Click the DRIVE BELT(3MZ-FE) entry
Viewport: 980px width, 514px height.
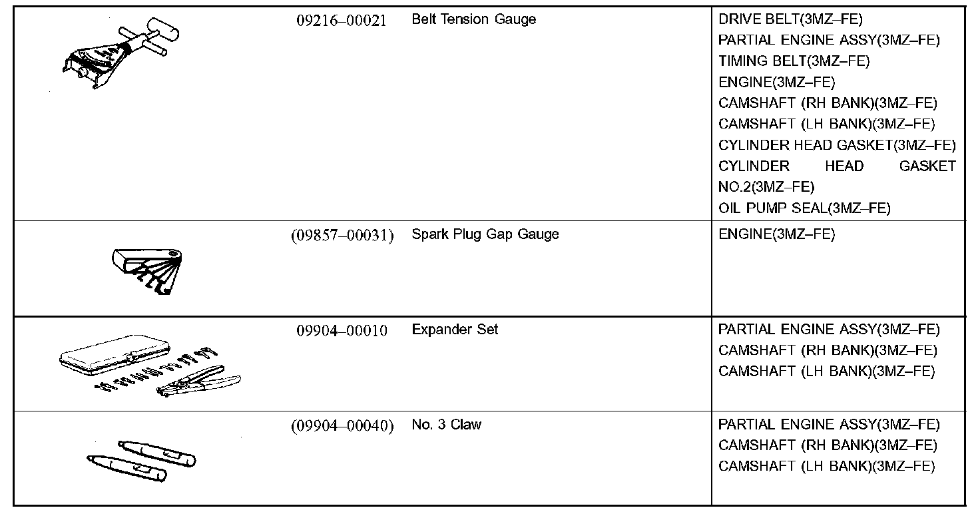click(790, 19)
